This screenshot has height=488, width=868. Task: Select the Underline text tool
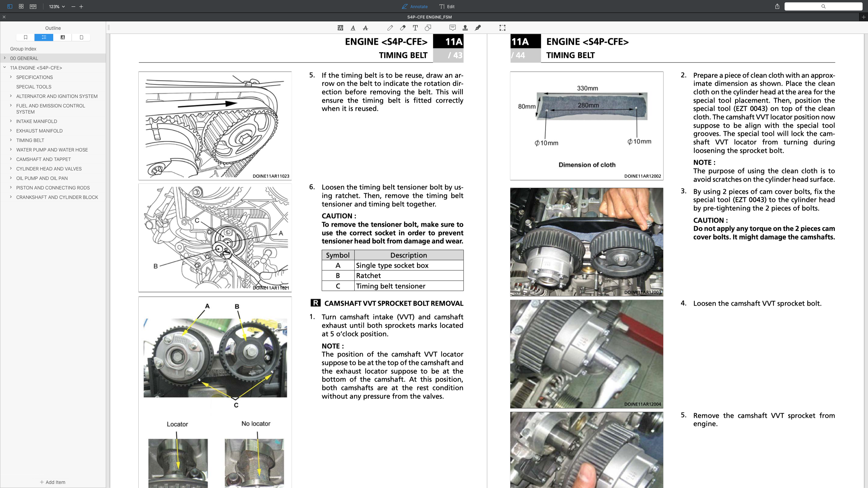353,28
